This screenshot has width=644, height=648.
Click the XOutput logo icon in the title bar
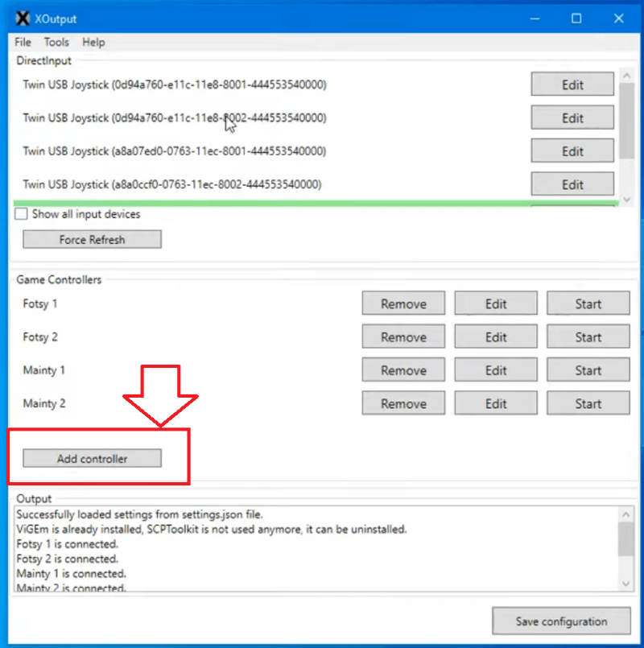tap(22, 18)
